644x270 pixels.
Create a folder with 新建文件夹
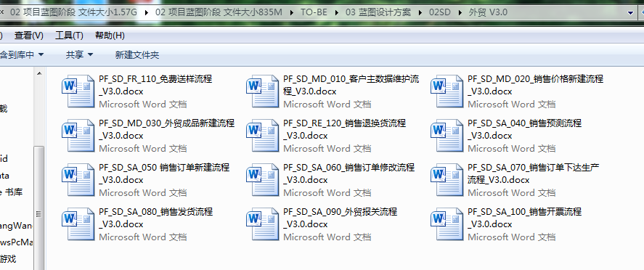136,54
